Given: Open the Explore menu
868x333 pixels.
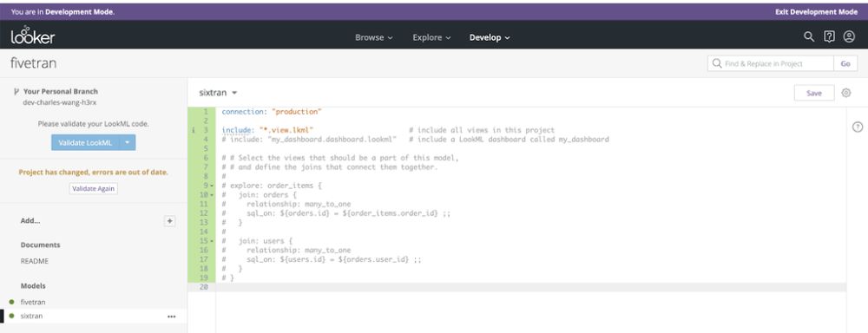Looking at the screenshot, I should (x=431, y=37).
